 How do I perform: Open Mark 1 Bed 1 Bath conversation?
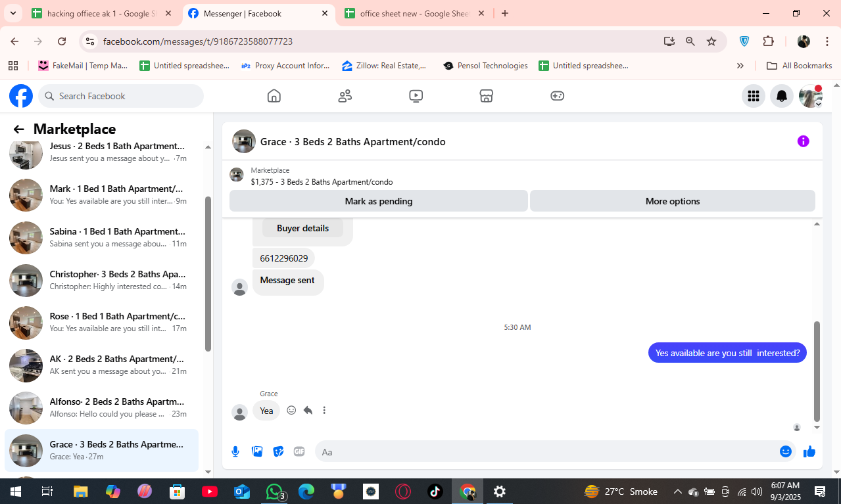coord(101,195)
